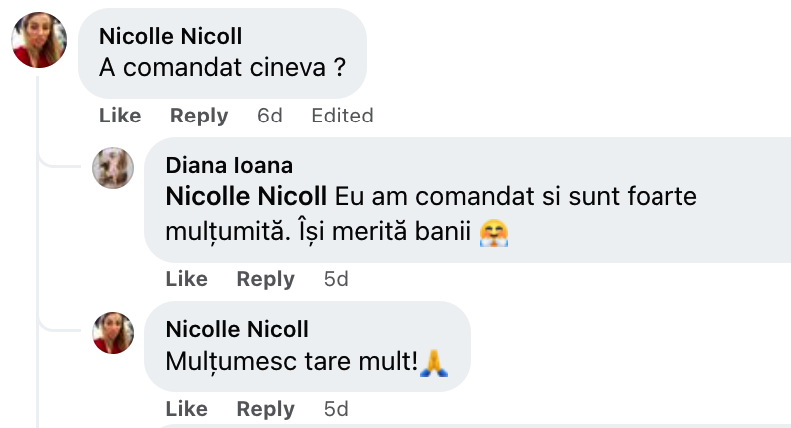
Task: Click Nicolle Nicoll's avatar beside 'Mulțumesc tare mult!'
Action: point(113,332)
